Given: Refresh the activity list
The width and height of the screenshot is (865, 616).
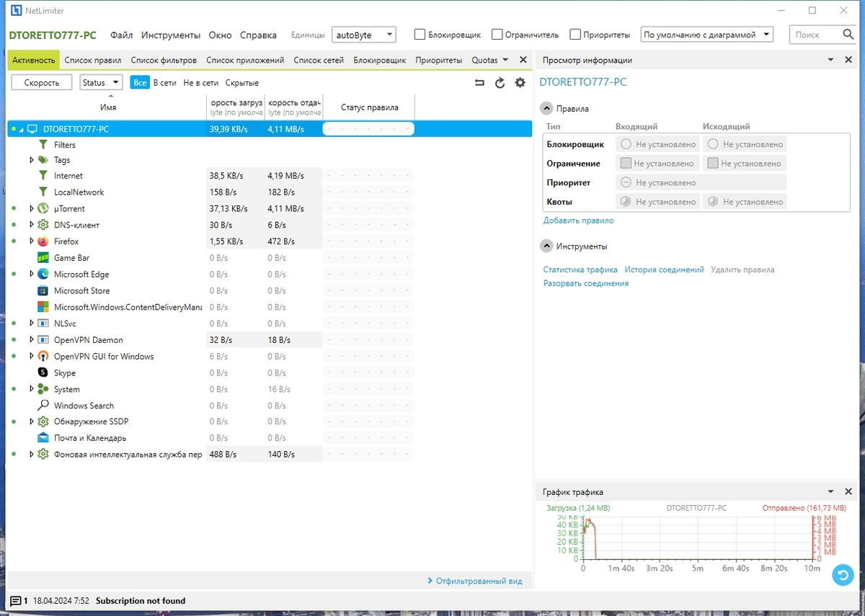Looking at the screenshot, I should coord(500,83).
